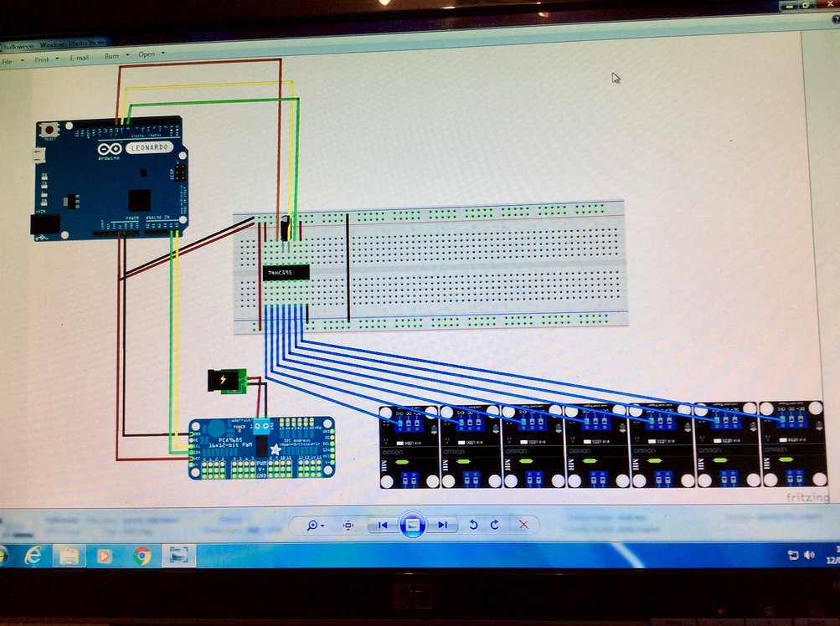The image size is (840, 626).
Task: Open the volume speaker tray icon
Action: tap(809, 555)
